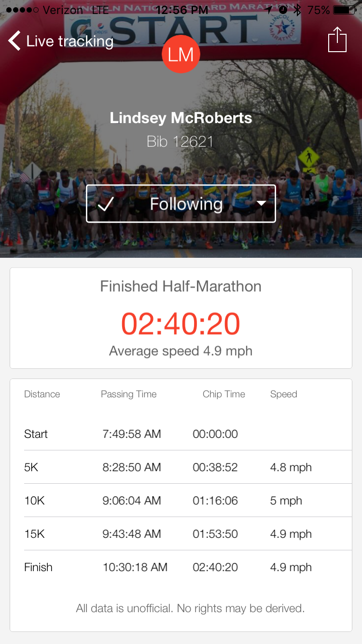
Task: Select runner name Lindsey McRoberts
Action: coord(181,118)
